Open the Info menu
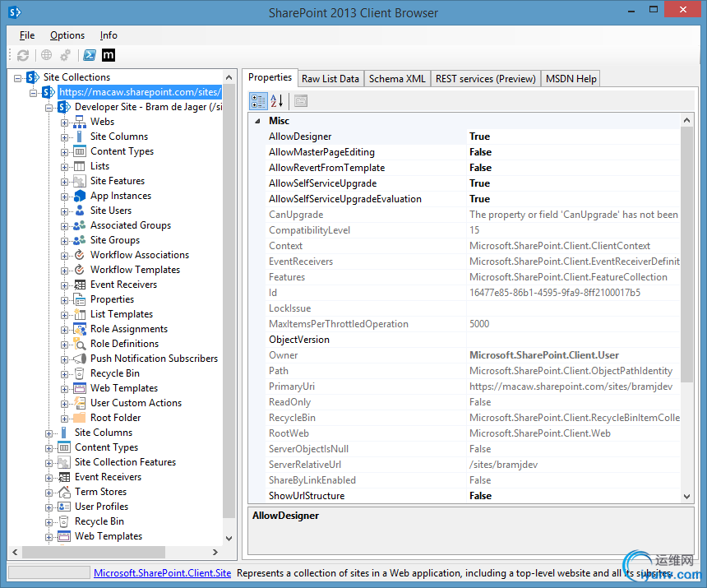Image resolution: width=707 pixels, height=588 pixels. point(109,35)
